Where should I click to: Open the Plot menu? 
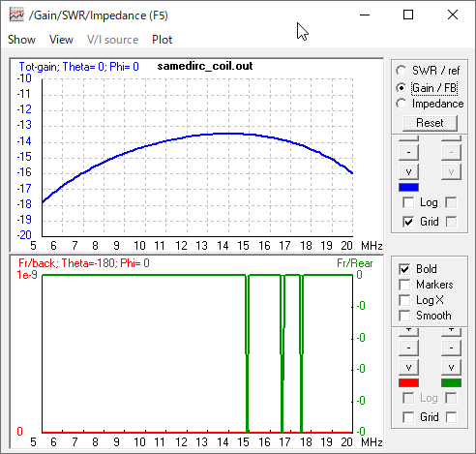(162, 40)
